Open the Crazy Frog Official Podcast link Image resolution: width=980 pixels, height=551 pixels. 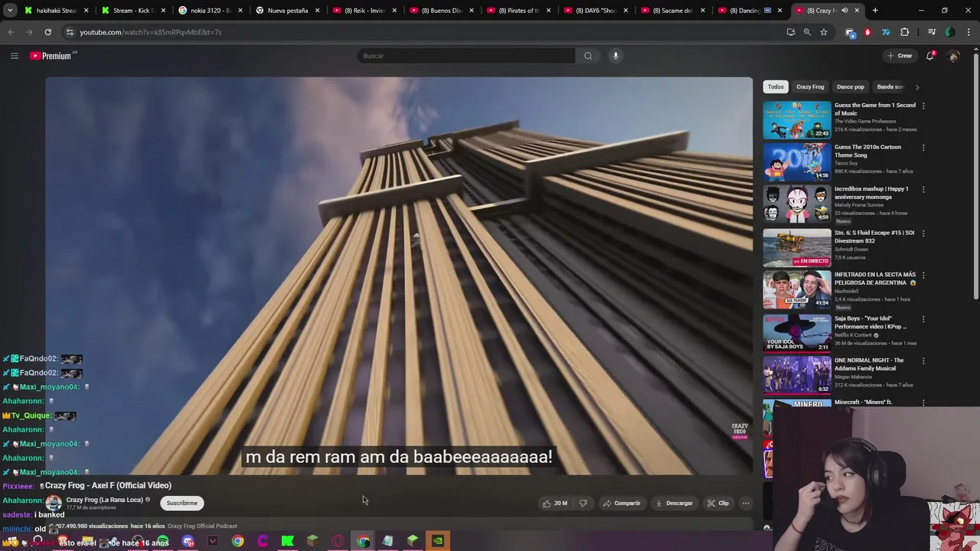[x=202, y=526]
